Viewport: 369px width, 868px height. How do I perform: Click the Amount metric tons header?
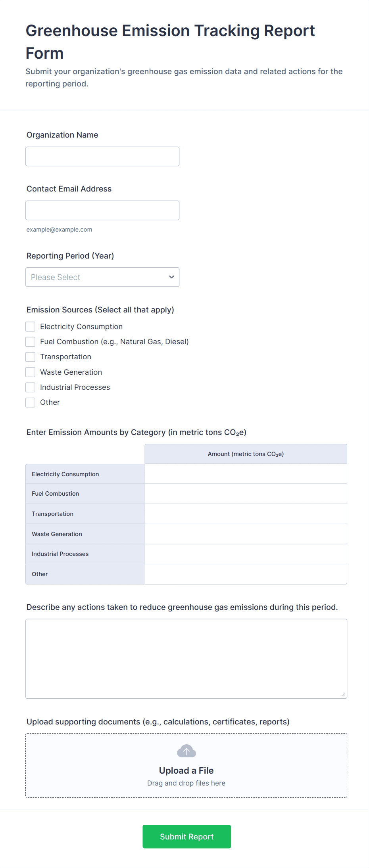(x=245, y=453)
